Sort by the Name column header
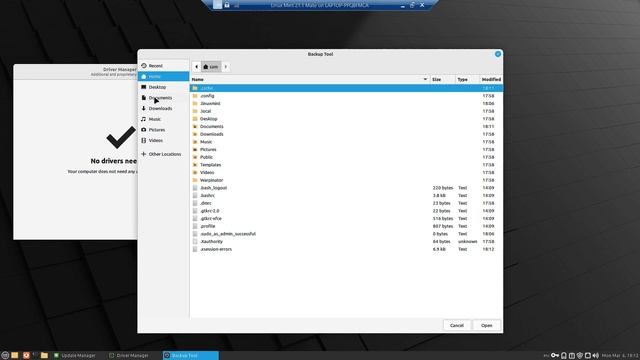The width and height of the screenshot is (640, 360). (310, 79)
